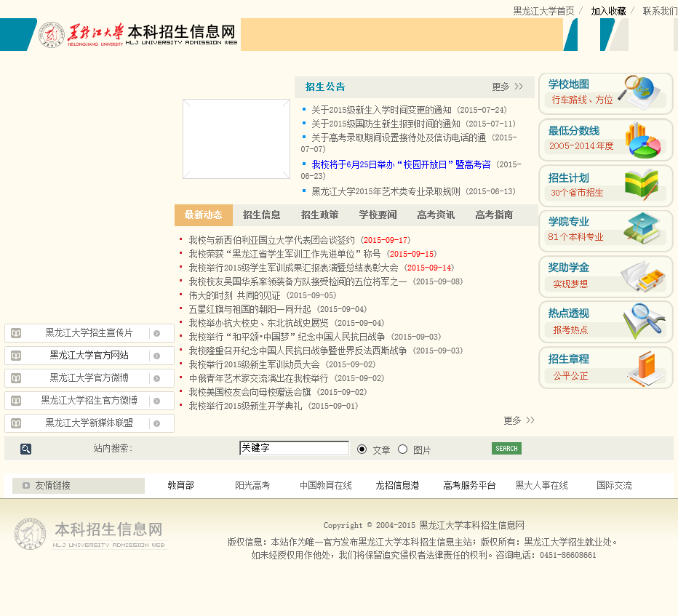Viewport: 678px width, 616px height.
Task: Open news 我校与新西伯利亚国立大学代表团会谈签约
Action: (271, 240)
